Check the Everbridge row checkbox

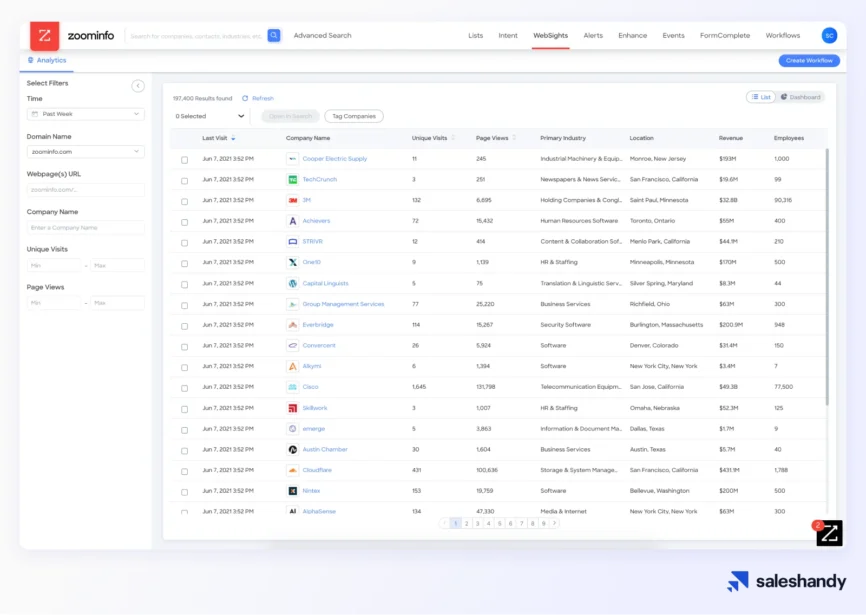tap(184, 326)
